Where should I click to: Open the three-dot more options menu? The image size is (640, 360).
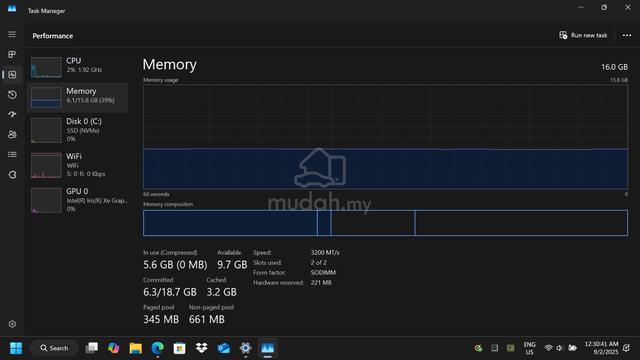[627, 36]
